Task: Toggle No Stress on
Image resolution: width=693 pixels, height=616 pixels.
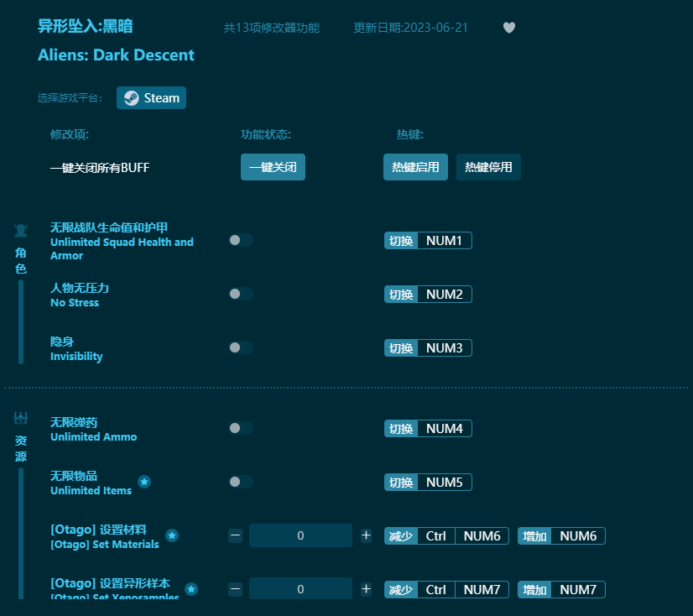Action: [x=241, y=294]
